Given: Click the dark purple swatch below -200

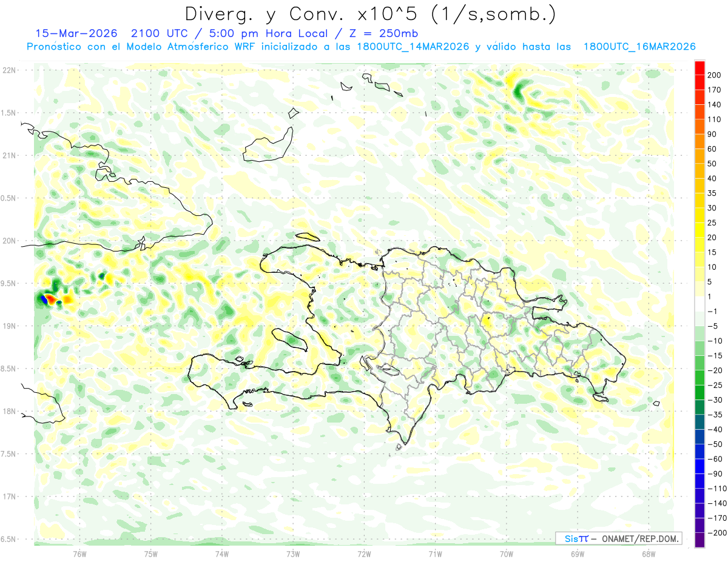Looking at the screenshot, I should pos(699,540).
